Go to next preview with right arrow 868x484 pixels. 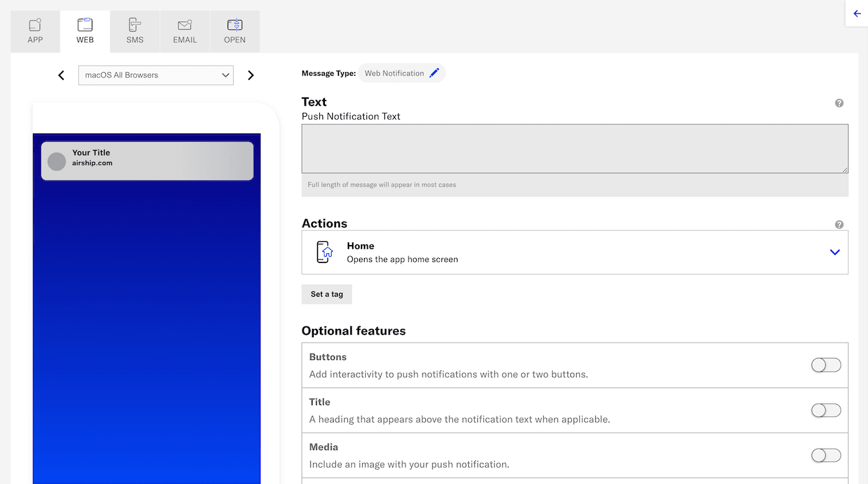[x=250, y=75]
